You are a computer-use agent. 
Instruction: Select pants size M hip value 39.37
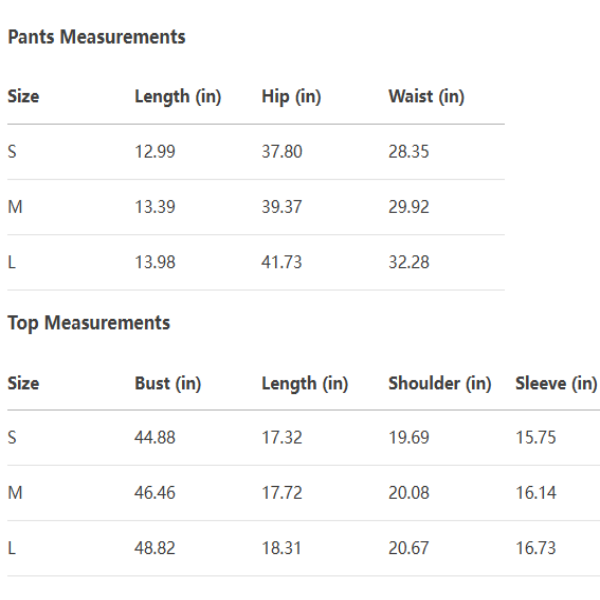coord(282,207)
